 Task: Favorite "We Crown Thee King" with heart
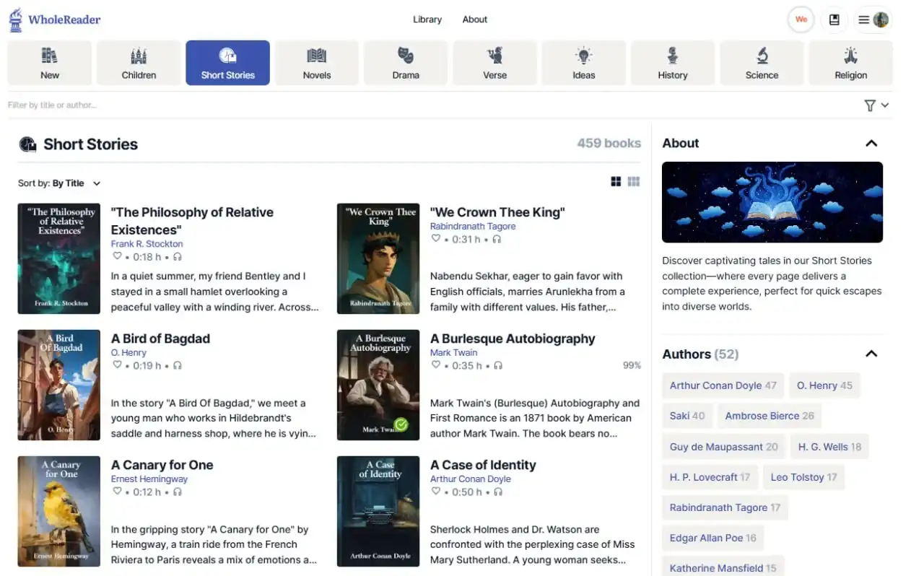tap(435, 239)
